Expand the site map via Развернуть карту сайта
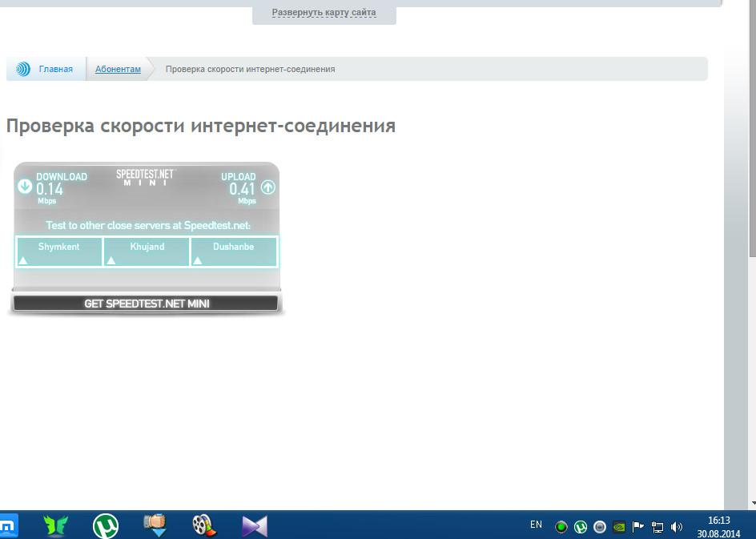Viewport: 756px width, 539px height. (x=324, y=13)
